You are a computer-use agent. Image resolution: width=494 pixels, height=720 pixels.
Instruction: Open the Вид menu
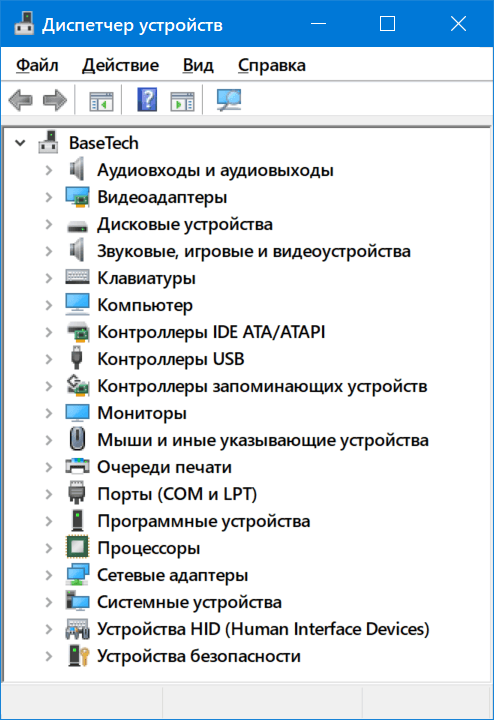click(198, 65)
